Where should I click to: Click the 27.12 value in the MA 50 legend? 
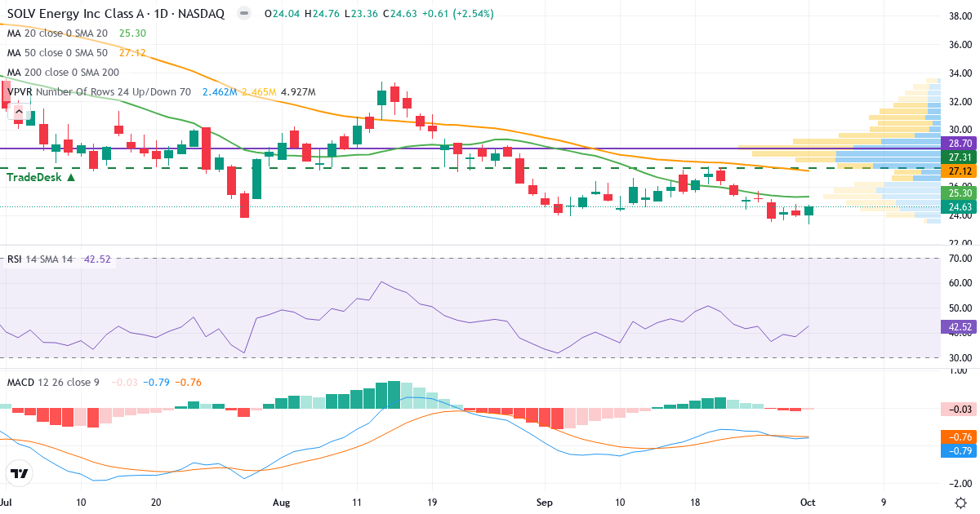point(132,53)
